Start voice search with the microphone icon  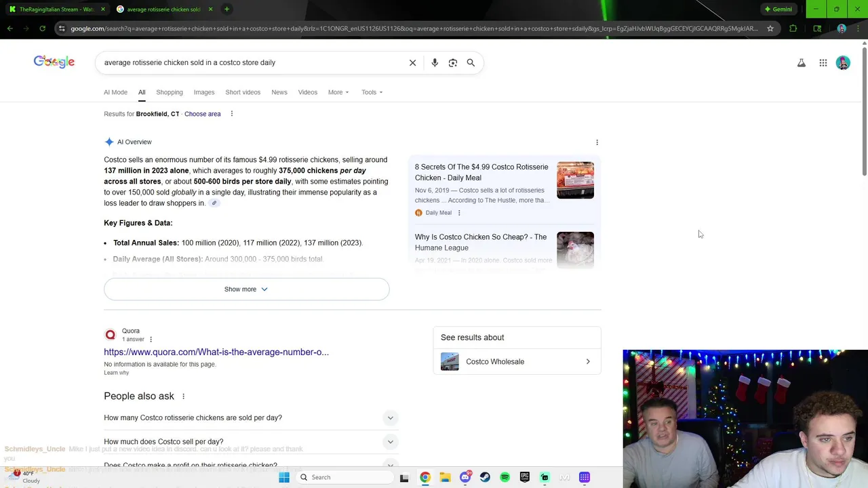point(435,62)
